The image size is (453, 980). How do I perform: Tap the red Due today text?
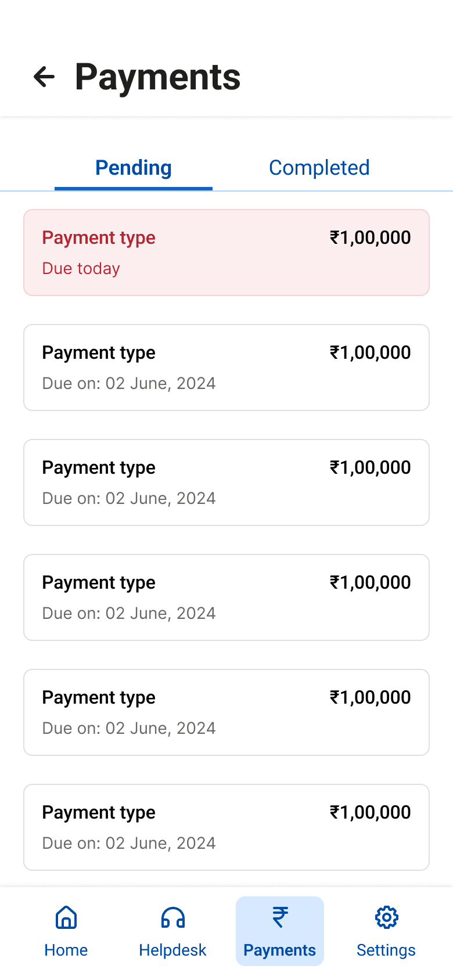(x=81, y=268)
